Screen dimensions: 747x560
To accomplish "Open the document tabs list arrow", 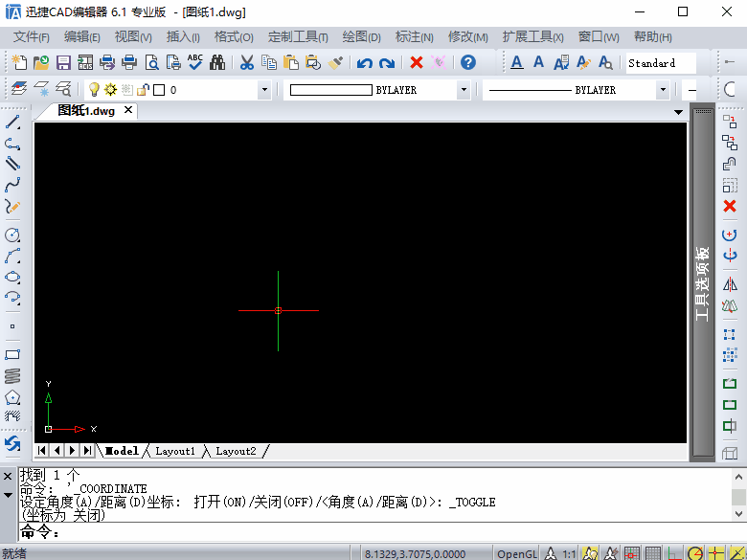I will [678, 112].
